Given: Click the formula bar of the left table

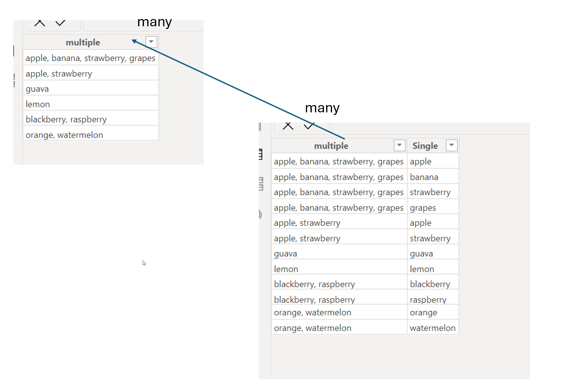Looking at the screenshot, I should 144,25.
